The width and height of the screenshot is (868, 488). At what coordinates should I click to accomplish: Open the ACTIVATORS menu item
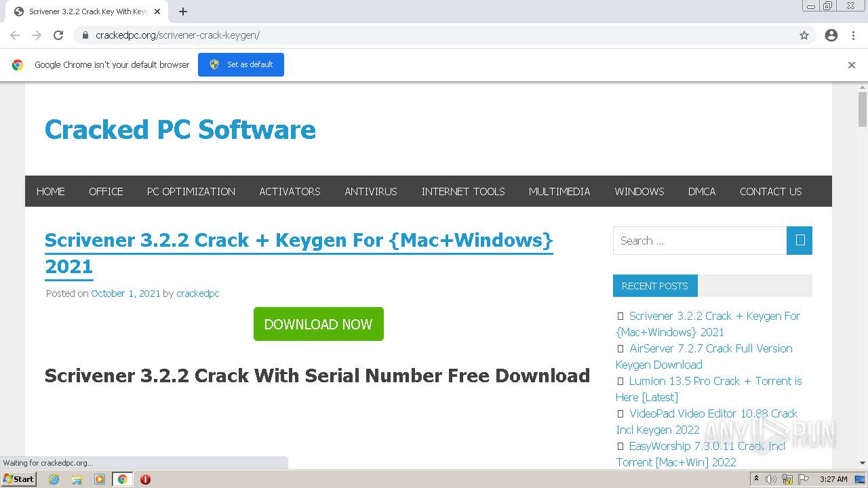[290, 191]
